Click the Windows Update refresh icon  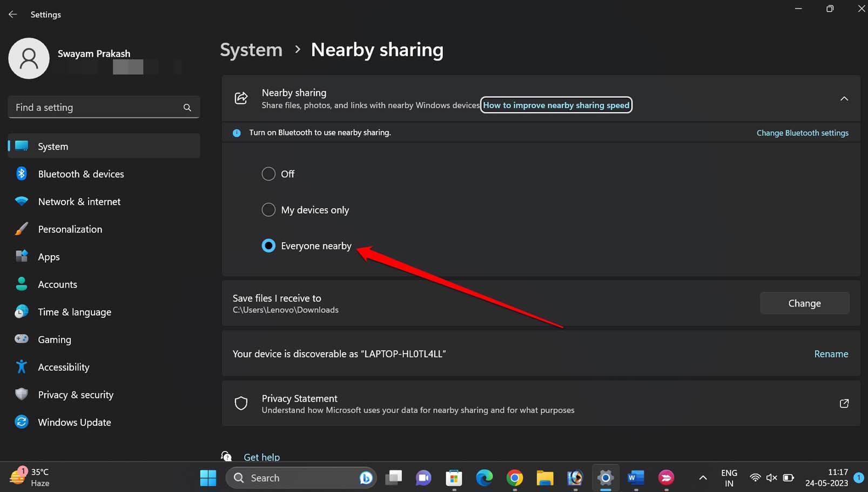point(22,422)
